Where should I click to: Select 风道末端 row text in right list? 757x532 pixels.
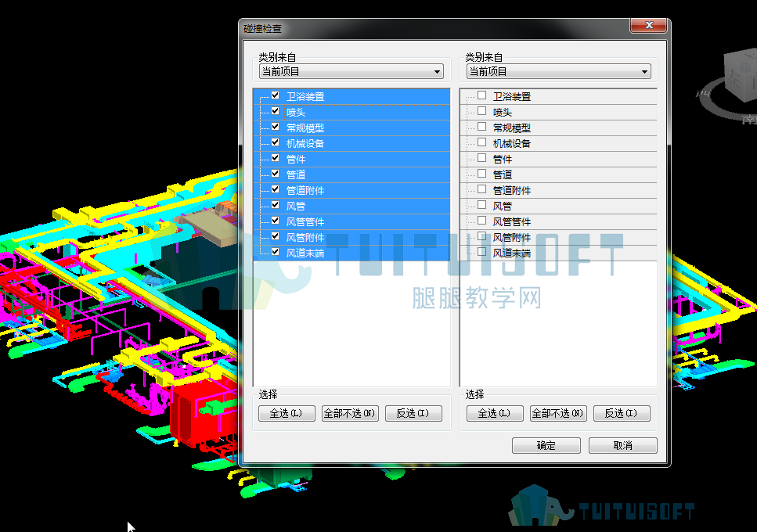click(x=512, y=253)
